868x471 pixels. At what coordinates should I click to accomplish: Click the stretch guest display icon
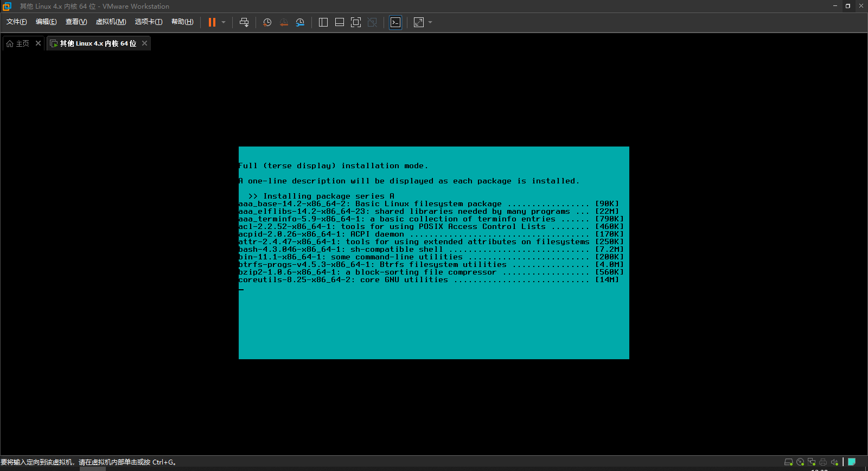tap(419, 22)
